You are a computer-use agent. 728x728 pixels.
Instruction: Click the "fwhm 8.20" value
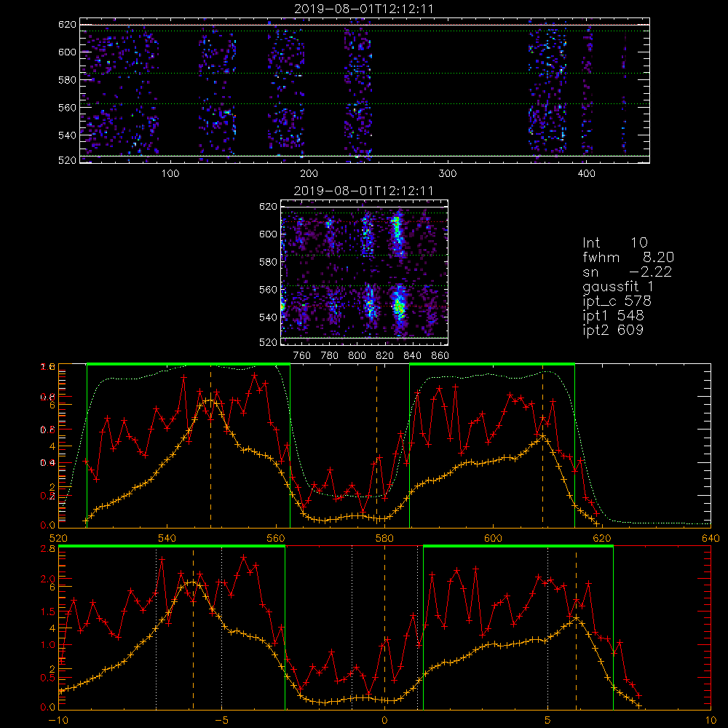pos(628,257)
